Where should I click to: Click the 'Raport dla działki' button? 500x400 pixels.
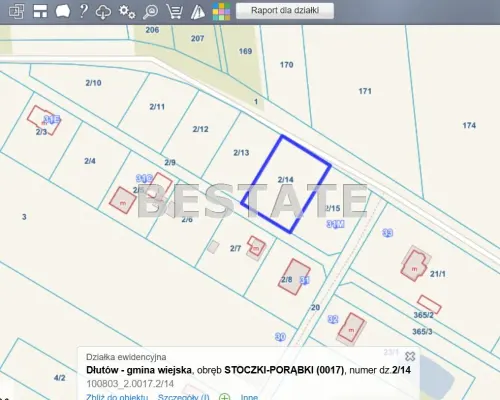[x=285, y=11]
